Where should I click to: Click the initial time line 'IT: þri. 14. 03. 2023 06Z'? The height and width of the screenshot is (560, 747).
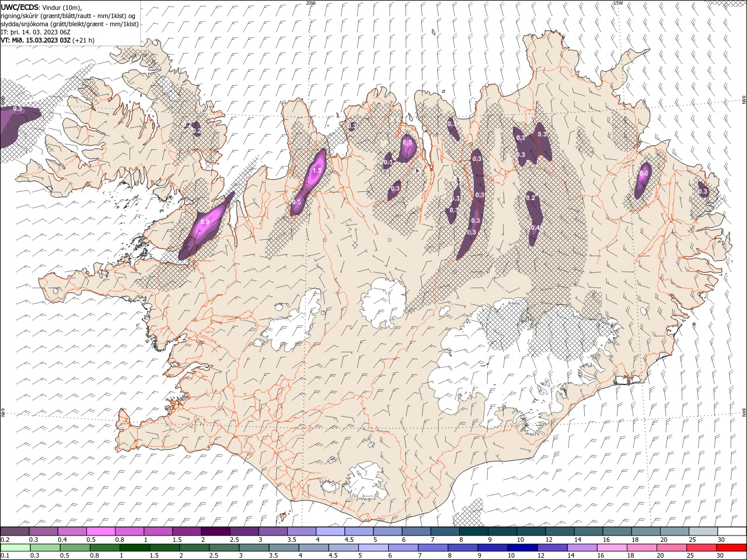tap(36, 32)
